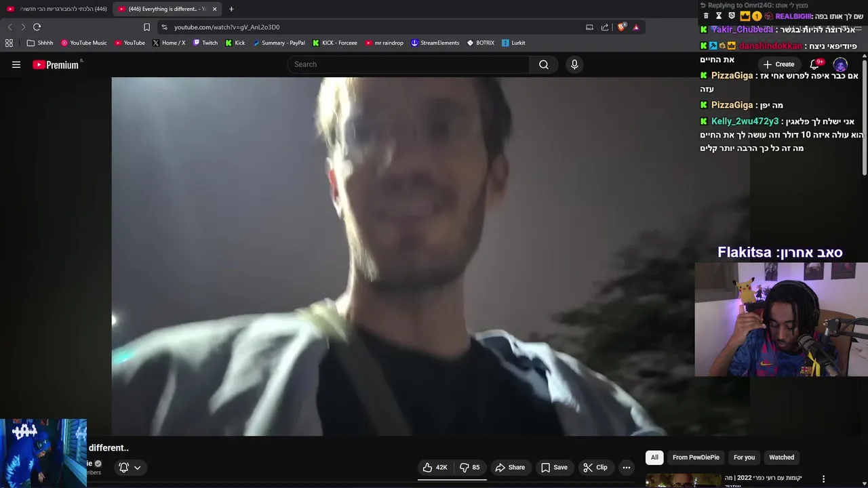Select the From PewDiePie chip
The width and height of the screenshot is (868, 488).
[696, 457]
